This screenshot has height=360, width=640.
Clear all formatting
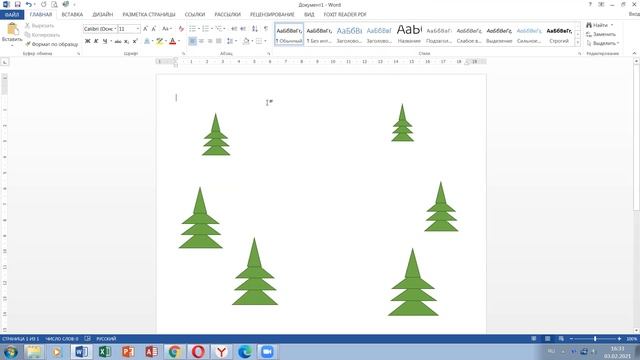tap(181, 29)
